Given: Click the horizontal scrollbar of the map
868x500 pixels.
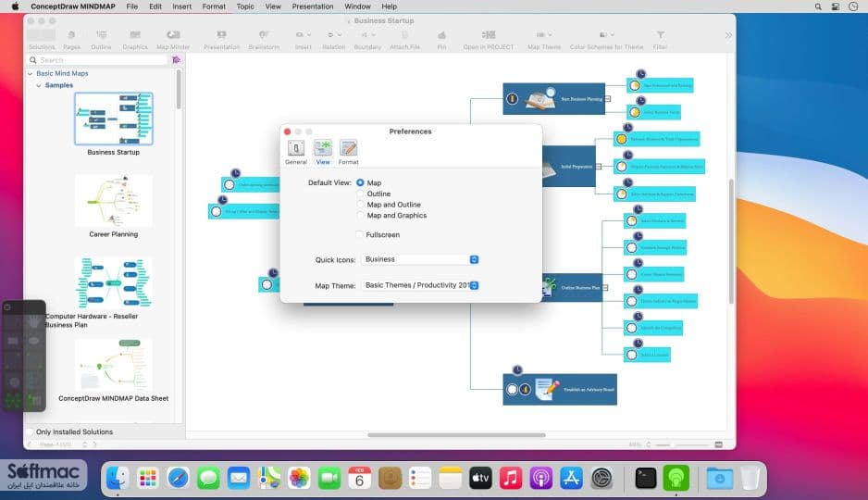Looking at the screenshot, I should [x=456, y=435].
